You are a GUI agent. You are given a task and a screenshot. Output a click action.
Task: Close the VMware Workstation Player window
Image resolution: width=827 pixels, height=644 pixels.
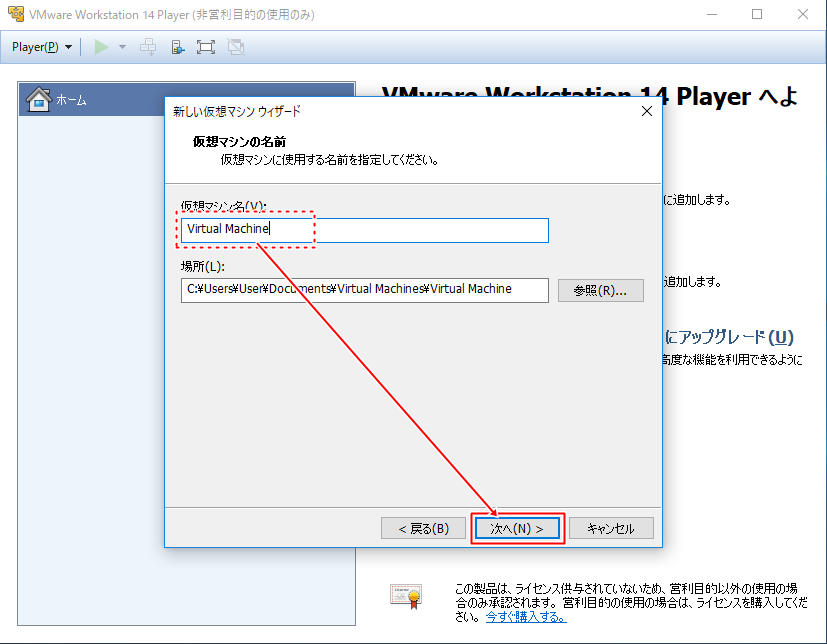click(x=803, y=14)
